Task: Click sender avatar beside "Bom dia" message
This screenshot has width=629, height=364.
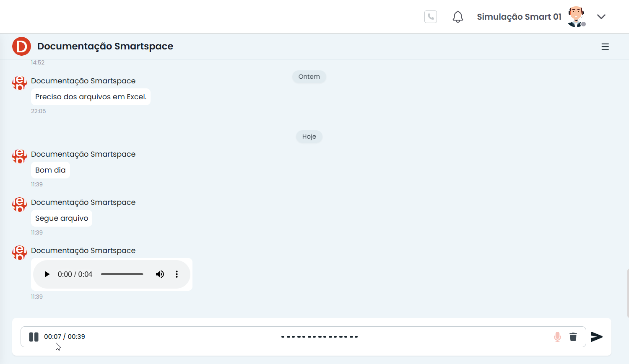Action: [x=19, y=156]
